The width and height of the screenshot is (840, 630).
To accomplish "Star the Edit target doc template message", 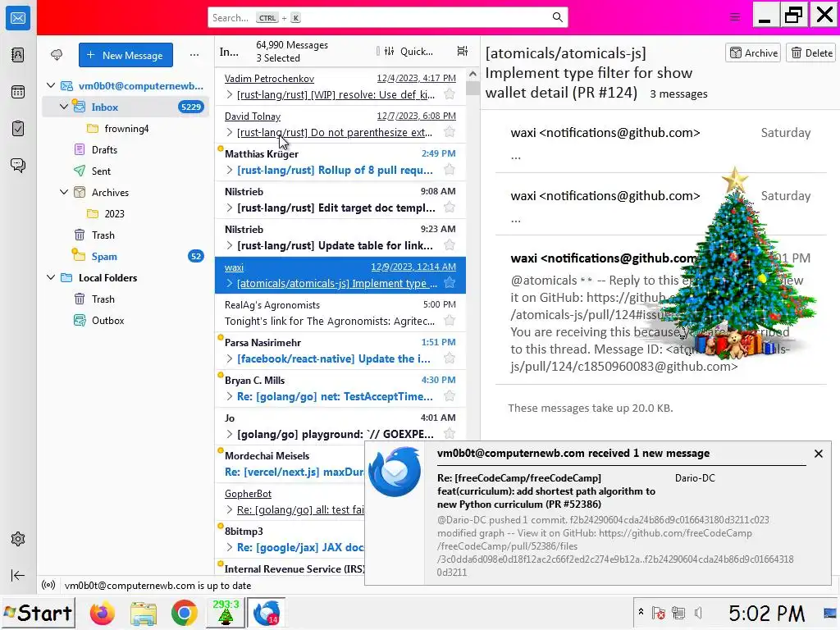I will 450,208.
